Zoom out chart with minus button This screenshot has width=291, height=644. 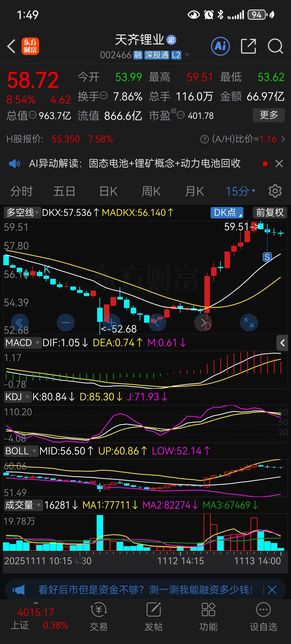(x=65, y=322)
